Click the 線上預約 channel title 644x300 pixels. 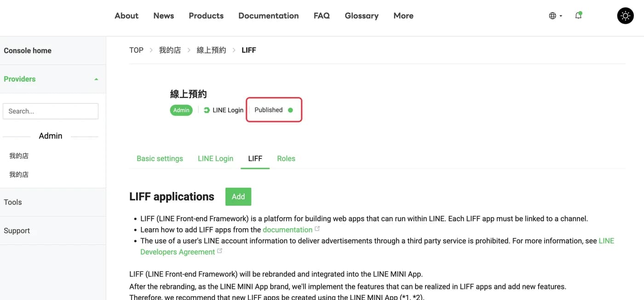coord(189,94)
